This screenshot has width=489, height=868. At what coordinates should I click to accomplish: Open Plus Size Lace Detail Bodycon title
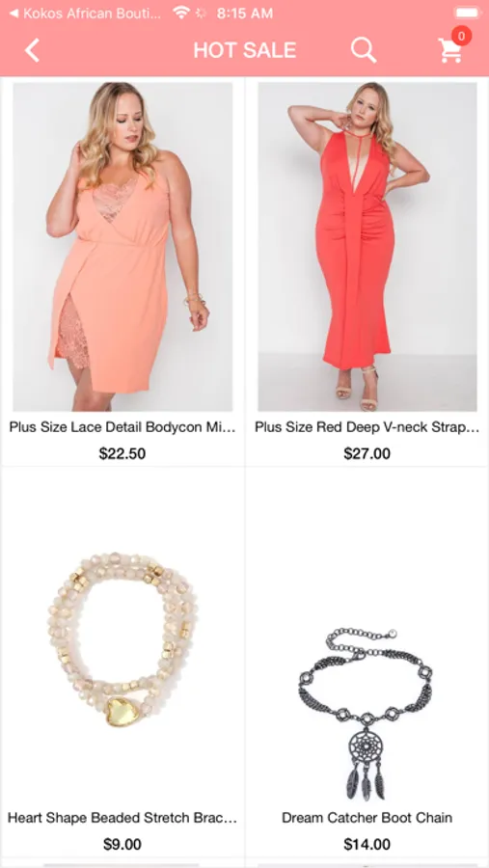pyautogui.click(x=122, y=427)
